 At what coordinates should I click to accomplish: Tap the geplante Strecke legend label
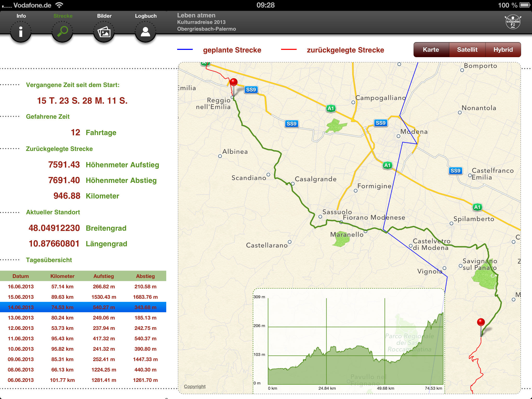tap(232, 50)
